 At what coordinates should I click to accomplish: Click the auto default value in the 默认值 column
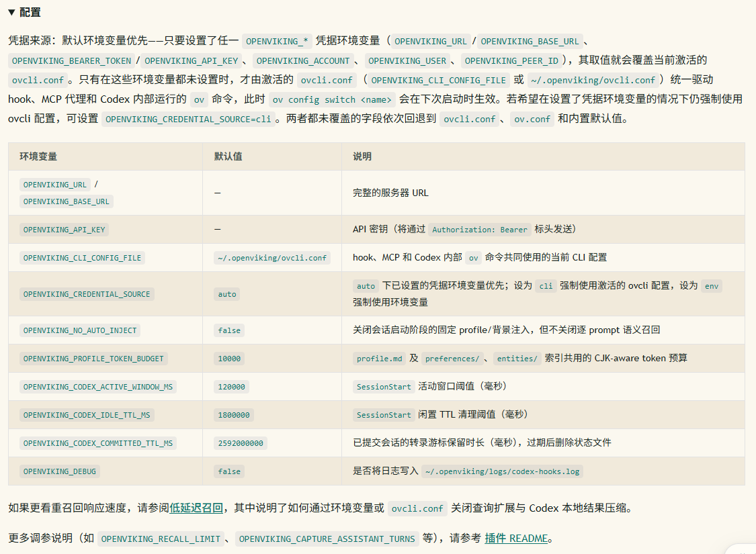pyautogui.click(x=227, y=294)
